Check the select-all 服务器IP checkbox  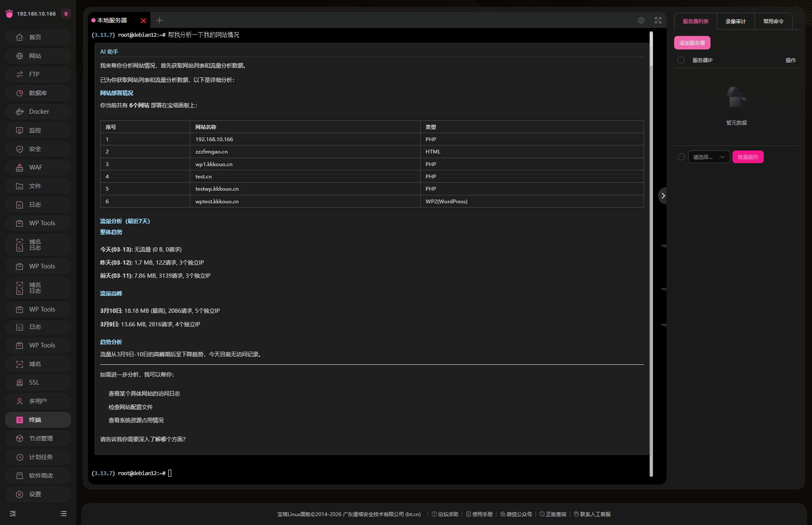(681, 60)
